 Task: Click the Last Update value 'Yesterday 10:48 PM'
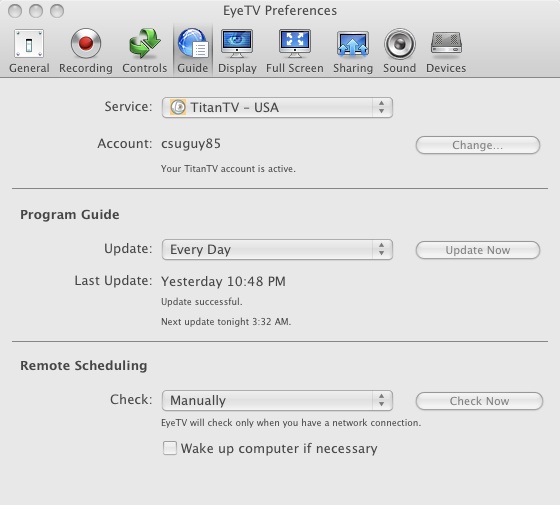tap(223, 281)
